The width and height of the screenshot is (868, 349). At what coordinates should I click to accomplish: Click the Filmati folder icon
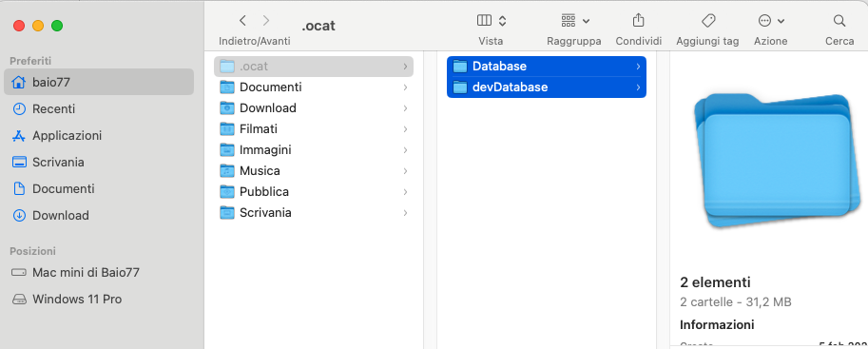227,129
